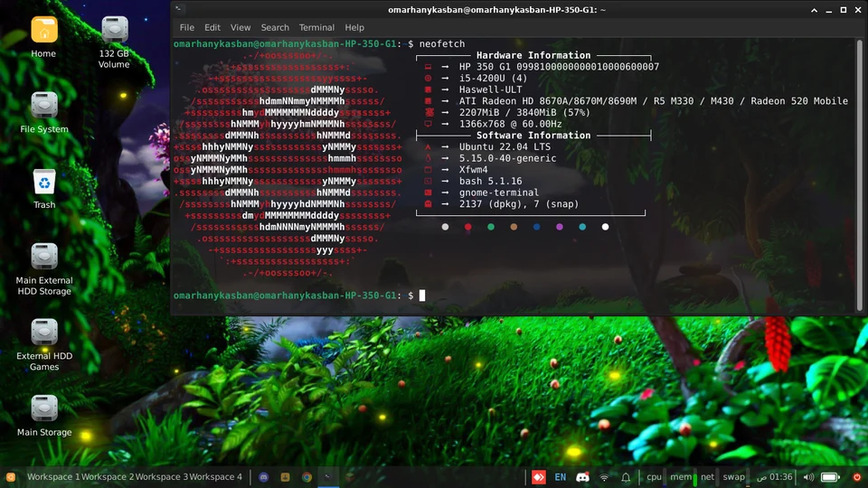Screen dimensions: 868x488
Task: Click the typed 'neofetch' command text
Action: pos(442,43)
